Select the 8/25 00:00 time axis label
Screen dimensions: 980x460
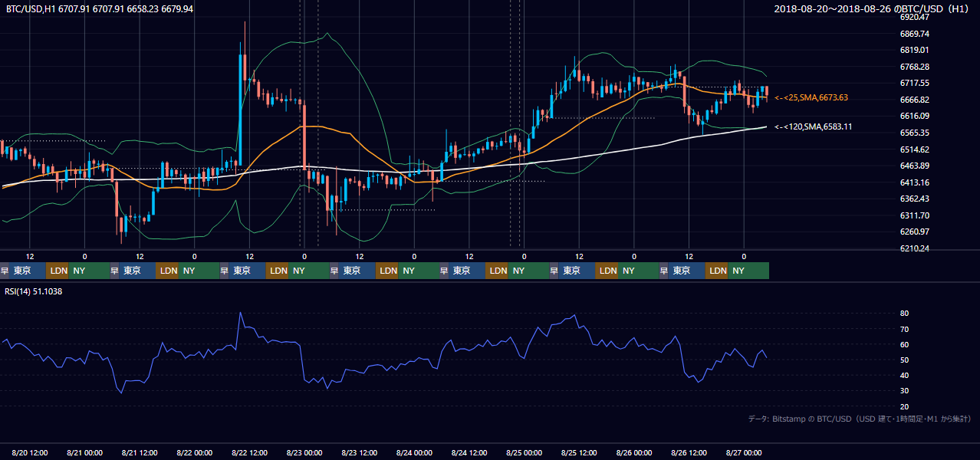point(525,453)
